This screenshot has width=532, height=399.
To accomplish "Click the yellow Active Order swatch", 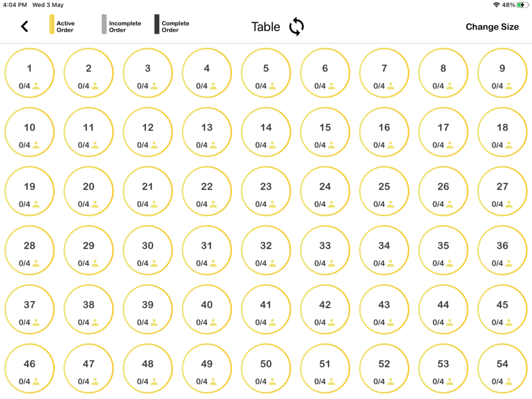I will point(52,24).
